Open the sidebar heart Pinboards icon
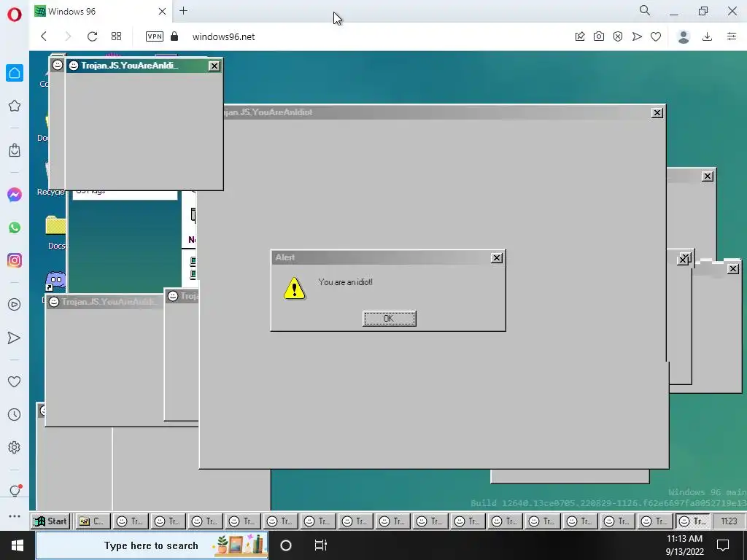Image resolution: width=747 pixels, height=560 pixels. tap(15, 382)
